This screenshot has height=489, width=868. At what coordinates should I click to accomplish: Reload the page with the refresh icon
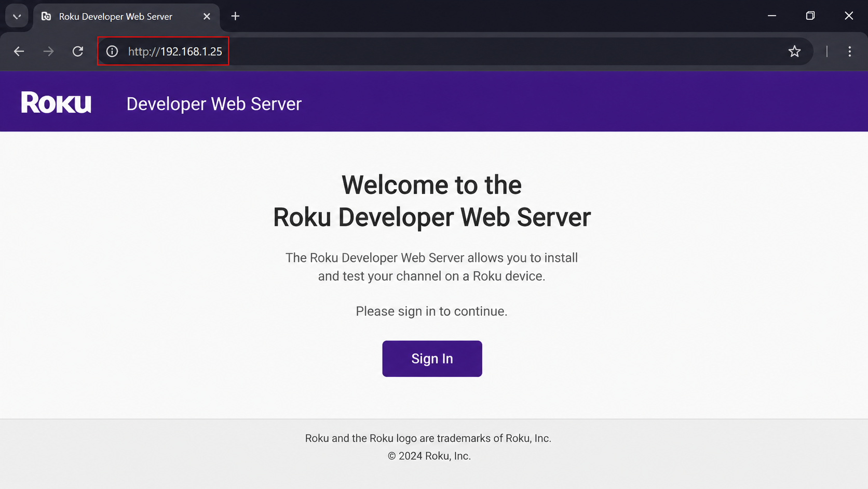point(78,51)
